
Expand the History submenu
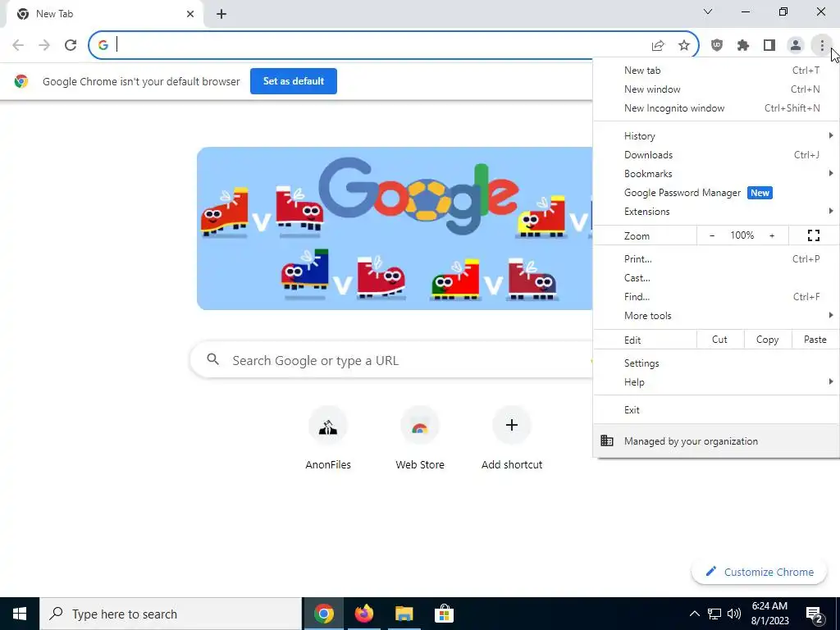pos(716,136)
